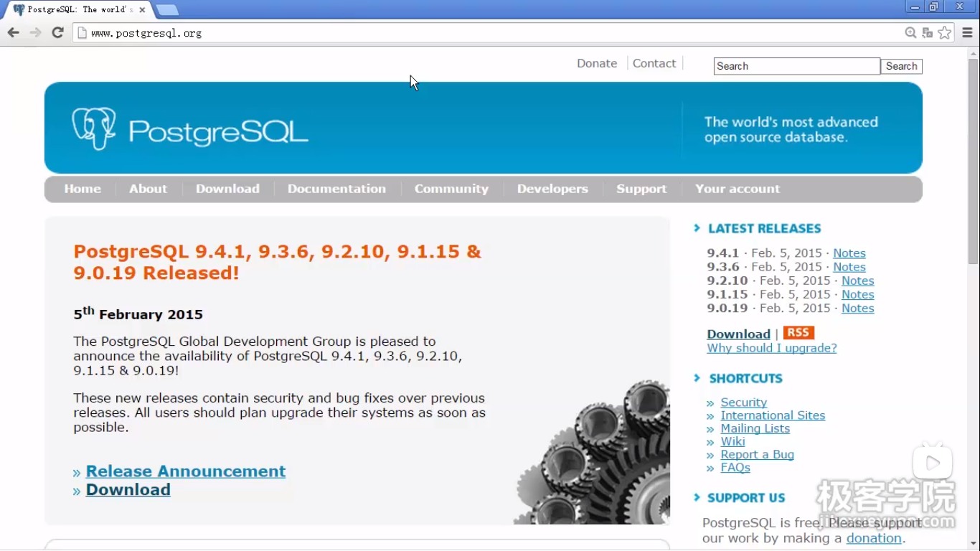The width and height of the screenshot is (980, 551).
Task: Click into the site Search text box
Action: (796, 66)
